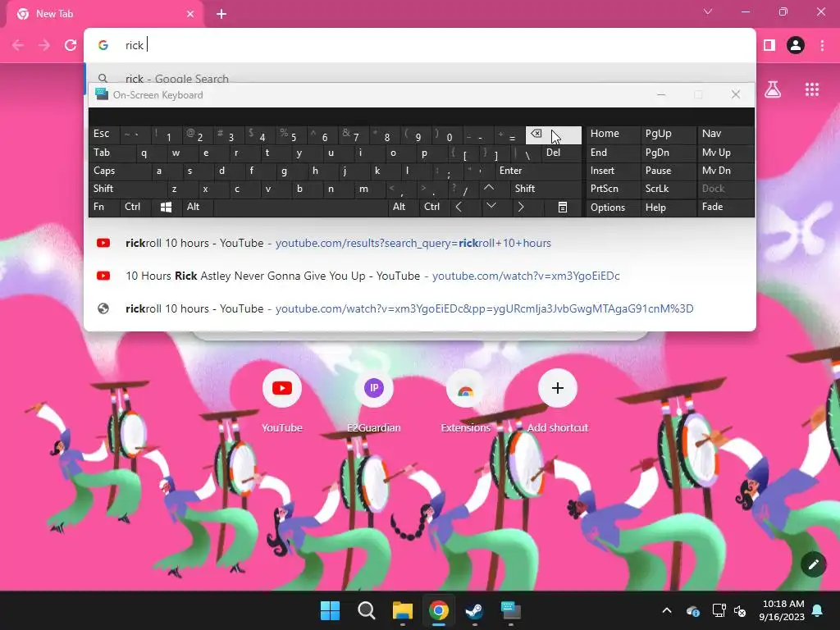Screen dimensions: 840x630
Task: Open Chrome side panel icon
Action: point(769,45)
